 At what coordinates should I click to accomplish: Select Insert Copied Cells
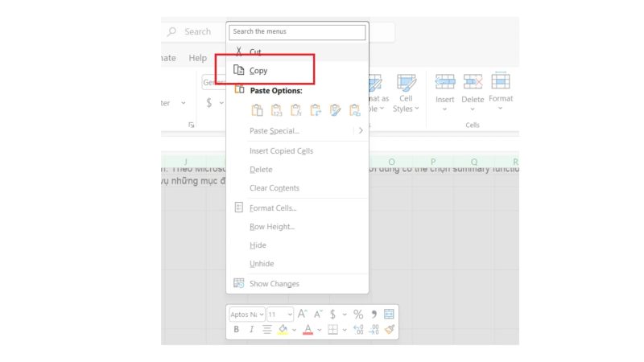pos(281,151)
